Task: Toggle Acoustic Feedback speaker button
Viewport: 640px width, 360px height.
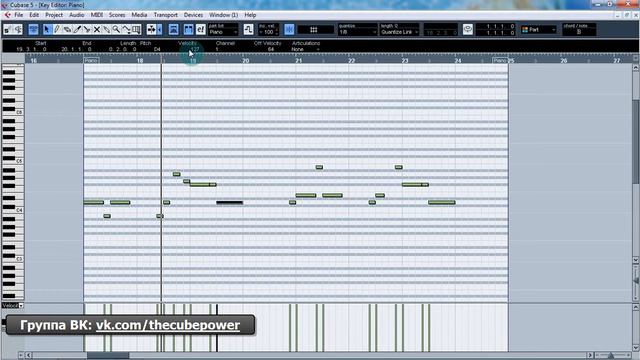Action: pos(18,29)
